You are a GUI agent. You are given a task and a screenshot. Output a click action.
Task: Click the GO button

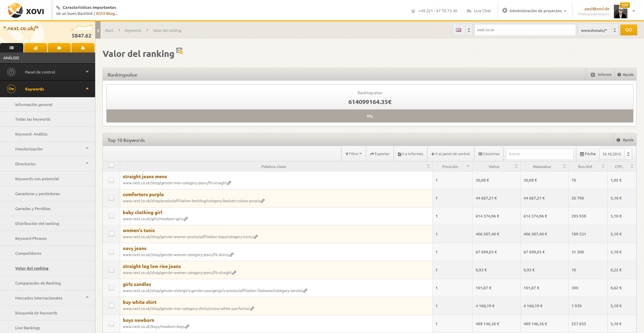pyautogui.click(x=628, y=30)
